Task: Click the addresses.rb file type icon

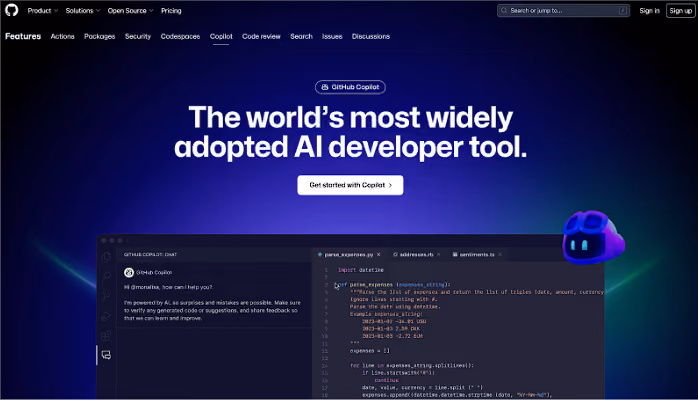Action: 395,255
